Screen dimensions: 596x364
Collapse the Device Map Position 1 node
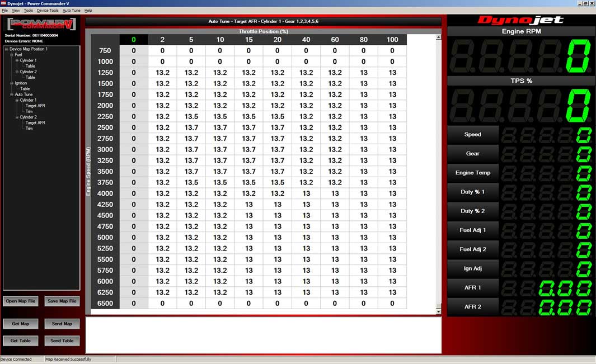(6, 49)
